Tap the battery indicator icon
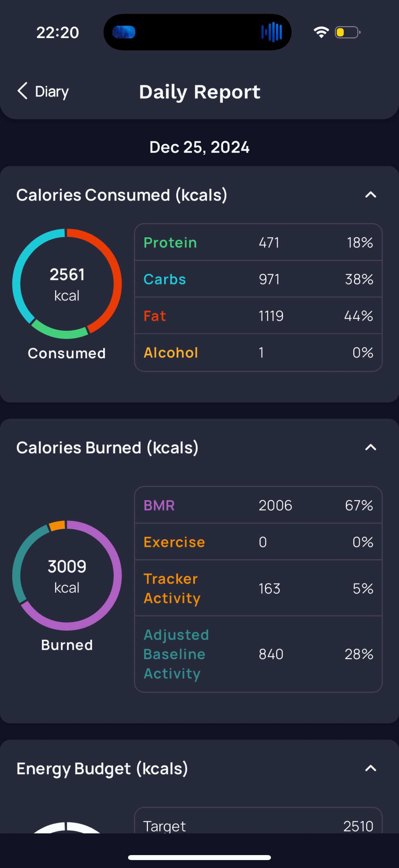Viewport: 399px width, 868px height. coord(348,32)
